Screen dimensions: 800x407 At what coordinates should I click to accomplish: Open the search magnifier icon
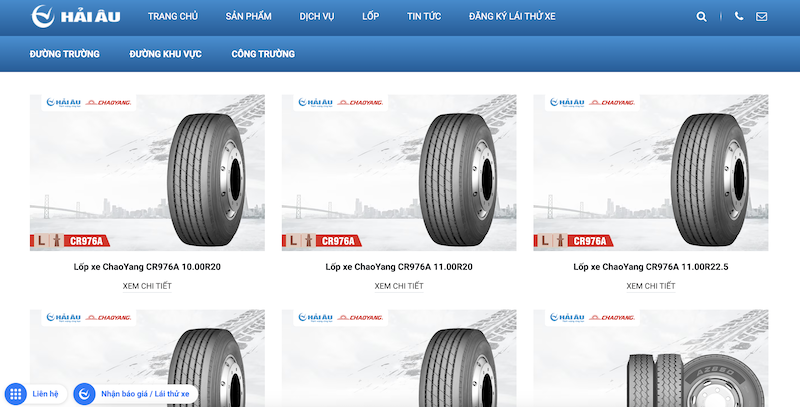pos(702,17)
